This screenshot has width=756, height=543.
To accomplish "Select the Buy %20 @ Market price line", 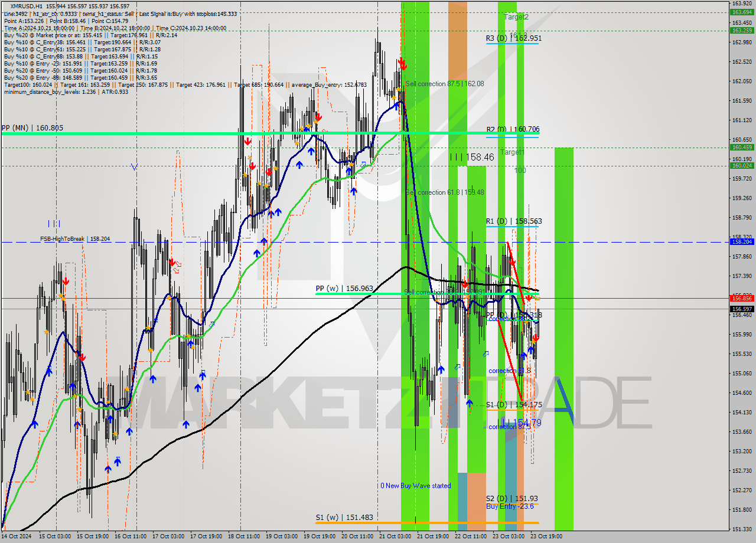I will pyautogui.click(x=90, y=35).
